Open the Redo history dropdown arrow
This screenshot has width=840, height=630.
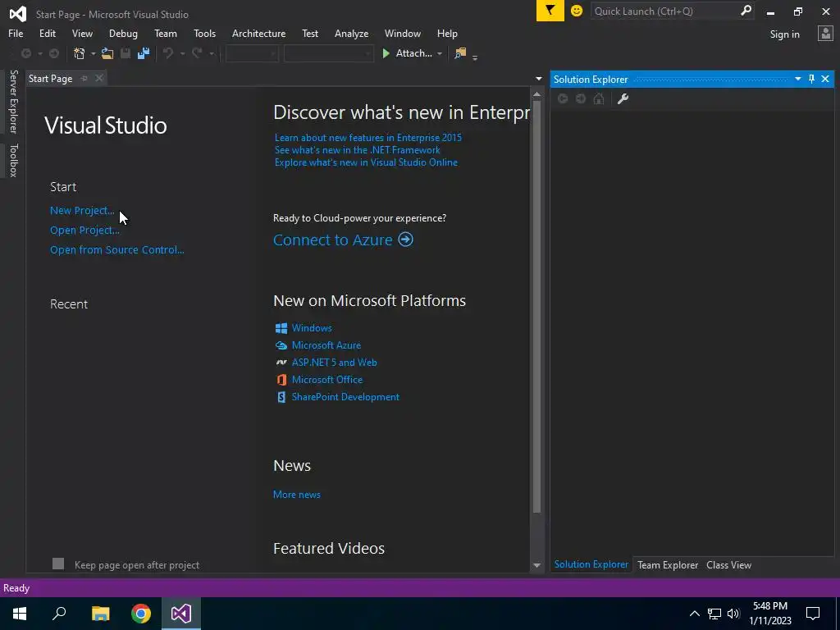point(212,53)
